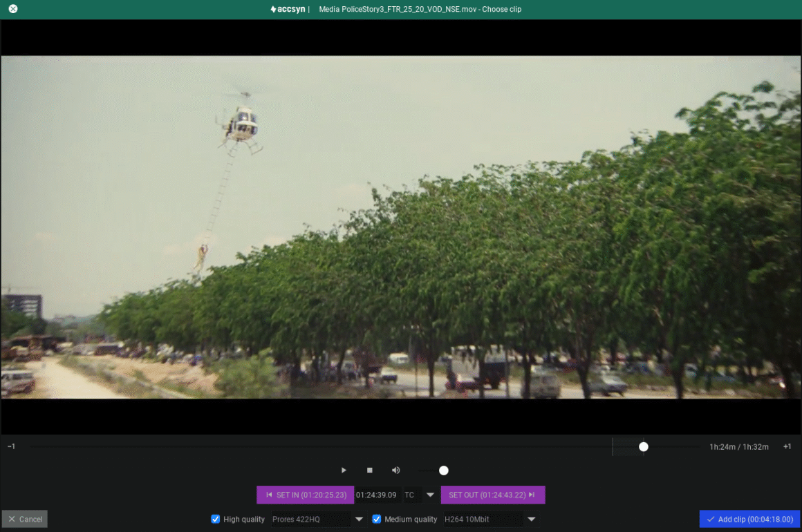Adjust the volume slider knob
The width and height of the screenshot is (802, 532).
(x=443, y=470)
